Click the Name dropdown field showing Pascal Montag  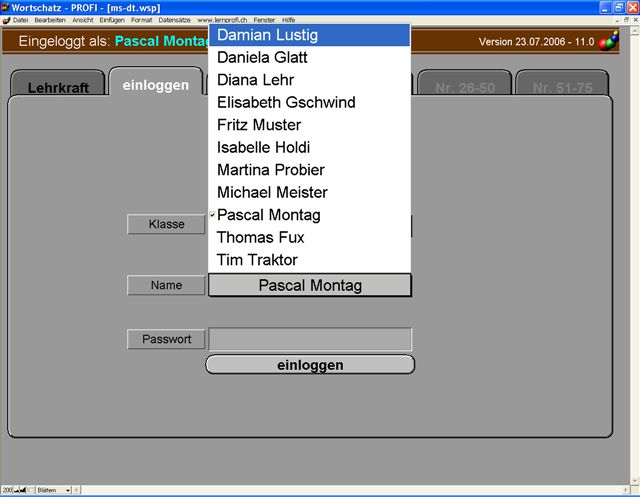tap(310, 285)
